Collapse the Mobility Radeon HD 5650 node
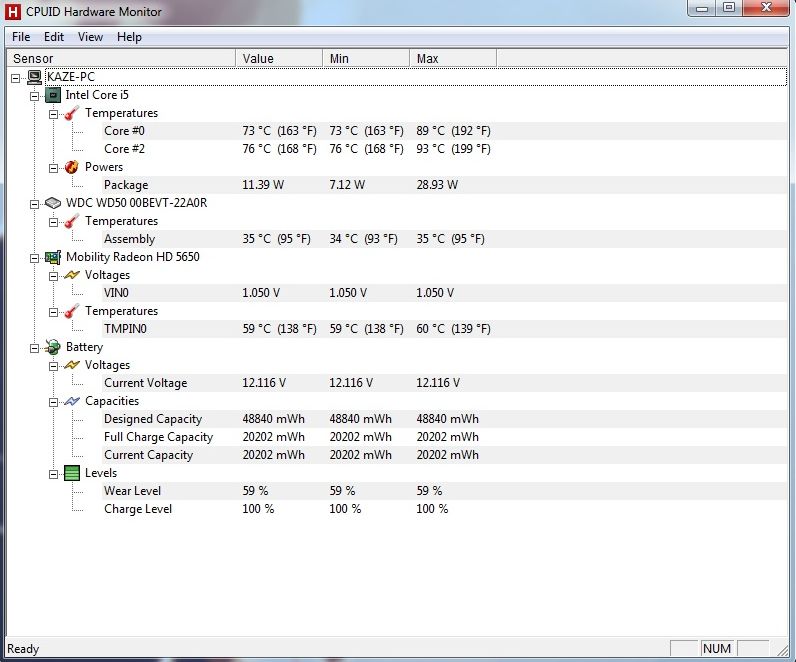The image size is (796, 662). pyautogui.click(x=34, y=258)
